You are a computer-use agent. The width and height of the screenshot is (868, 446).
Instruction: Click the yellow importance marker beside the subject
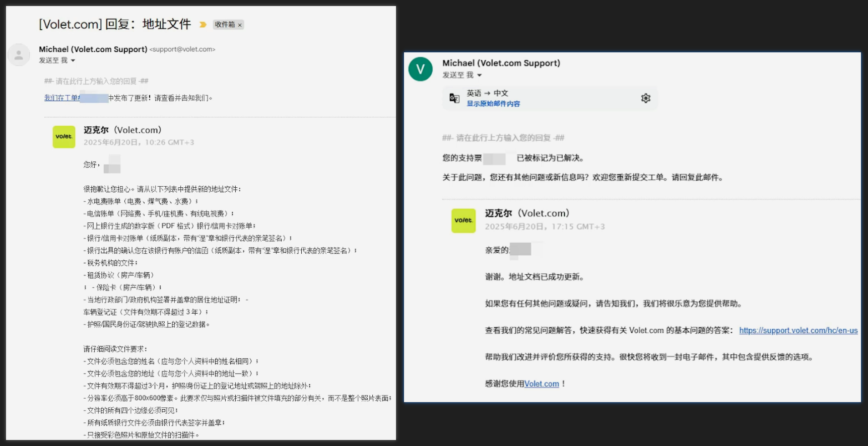point(203,25)
